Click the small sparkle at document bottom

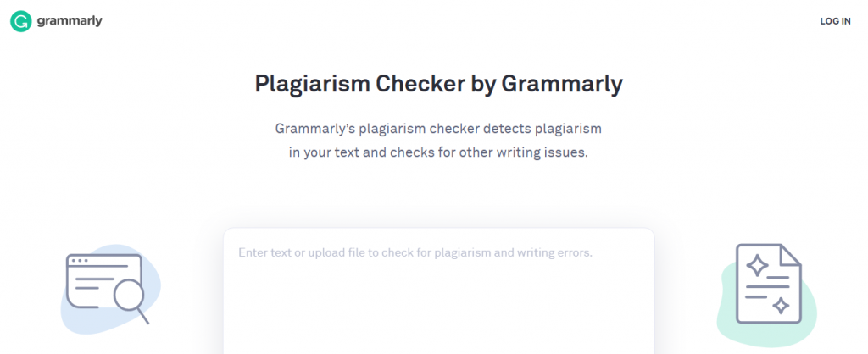[781, 306]
